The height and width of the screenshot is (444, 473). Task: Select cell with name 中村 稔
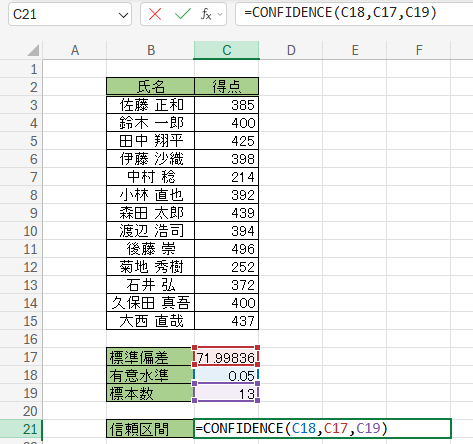pyautogui.click(x=150, y=177)
